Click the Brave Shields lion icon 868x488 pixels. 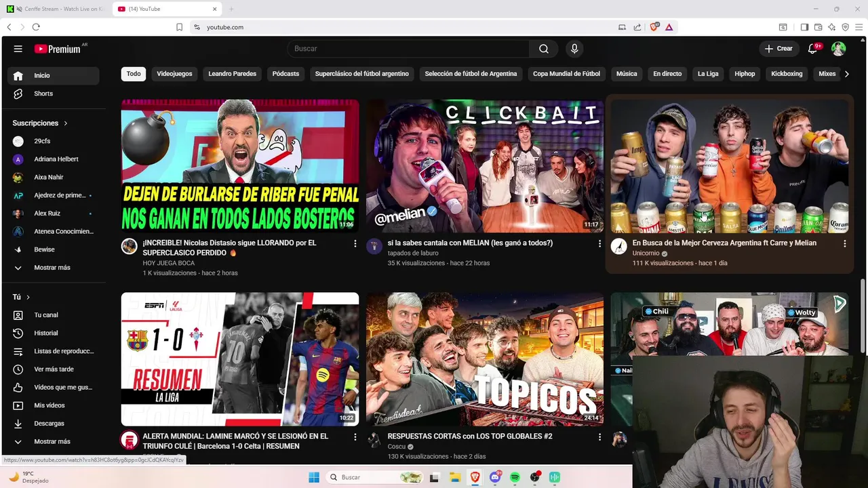point(654,27)
